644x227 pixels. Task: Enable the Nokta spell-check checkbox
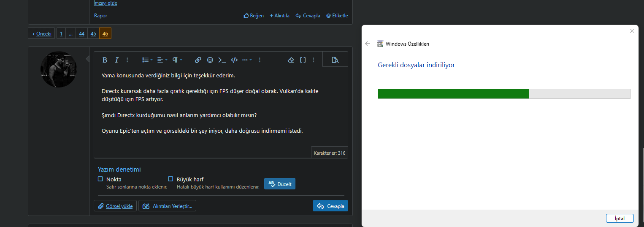100,179
